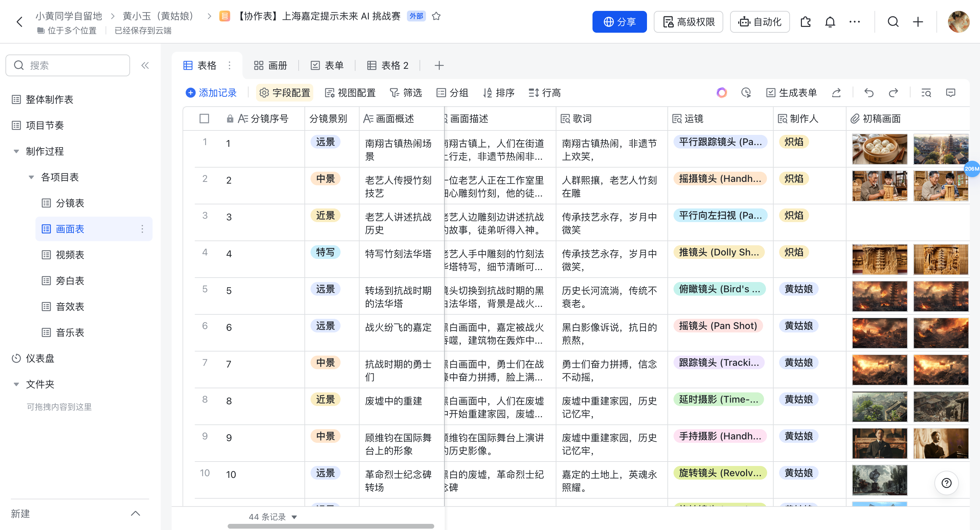The height and width of the screenshot is (530, 980).
Task: Expand the 新建 panel chevron
Action: [x=136, y=513]
